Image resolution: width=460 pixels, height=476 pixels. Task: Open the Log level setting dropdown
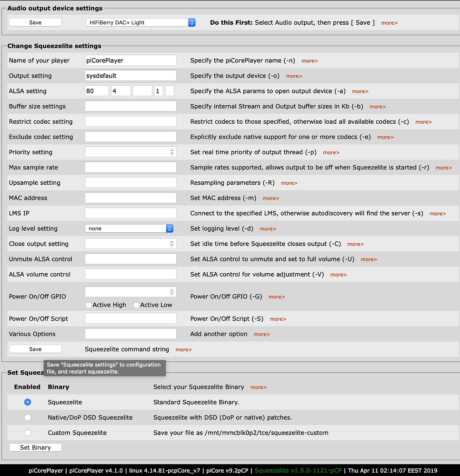[x=129, y=228]
